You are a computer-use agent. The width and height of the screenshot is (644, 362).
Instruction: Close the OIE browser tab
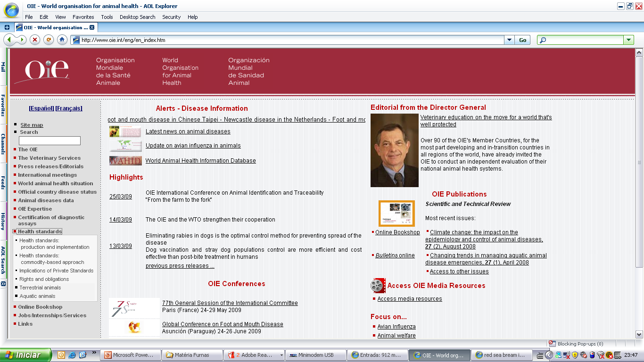tap(92, 27)
